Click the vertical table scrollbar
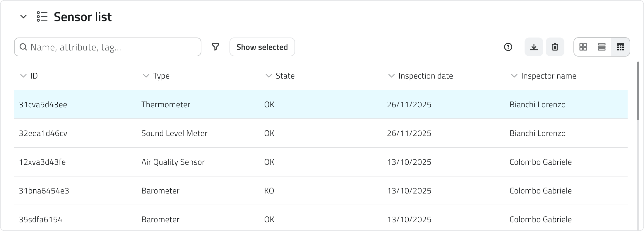Screen dimensions: 644x231 click(638, 91)
